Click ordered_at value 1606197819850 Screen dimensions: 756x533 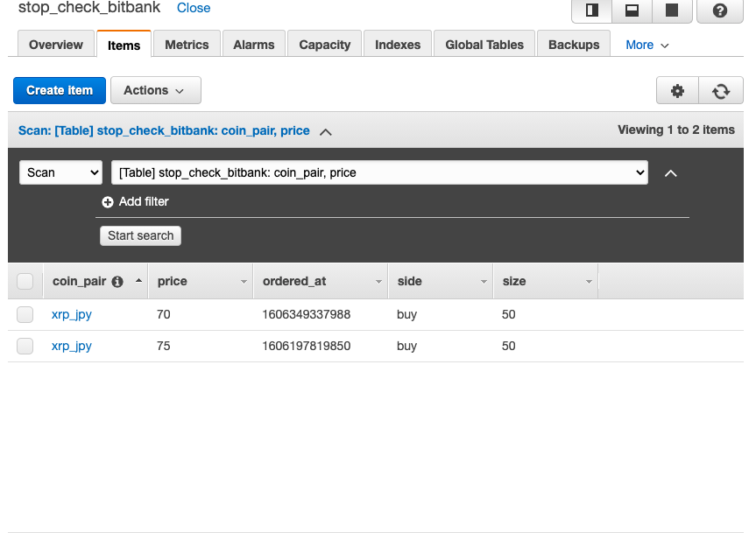click(x=306, y=346)
